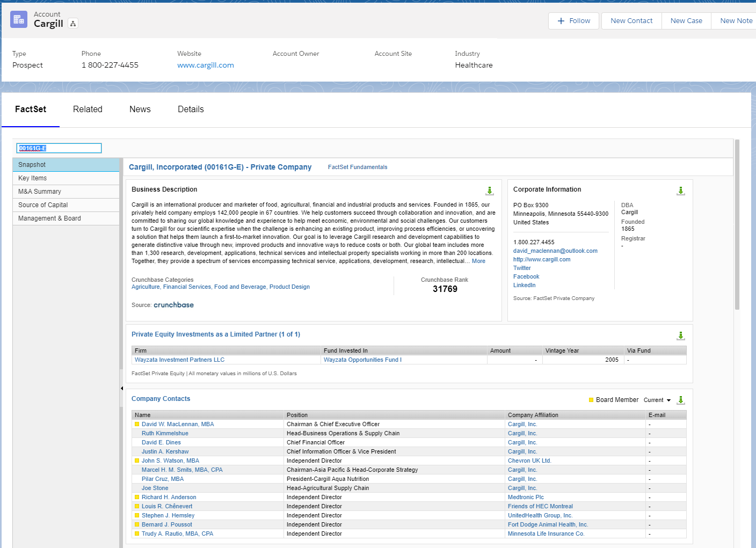
Task: Click board member marker beside John S. Watson
Action: 137,461
